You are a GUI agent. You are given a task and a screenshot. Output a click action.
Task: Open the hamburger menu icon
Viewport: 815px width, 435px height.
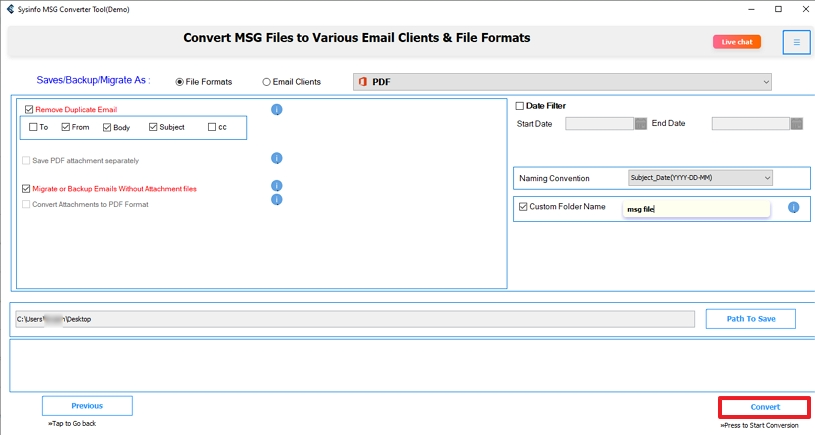[x=796, y=42]
